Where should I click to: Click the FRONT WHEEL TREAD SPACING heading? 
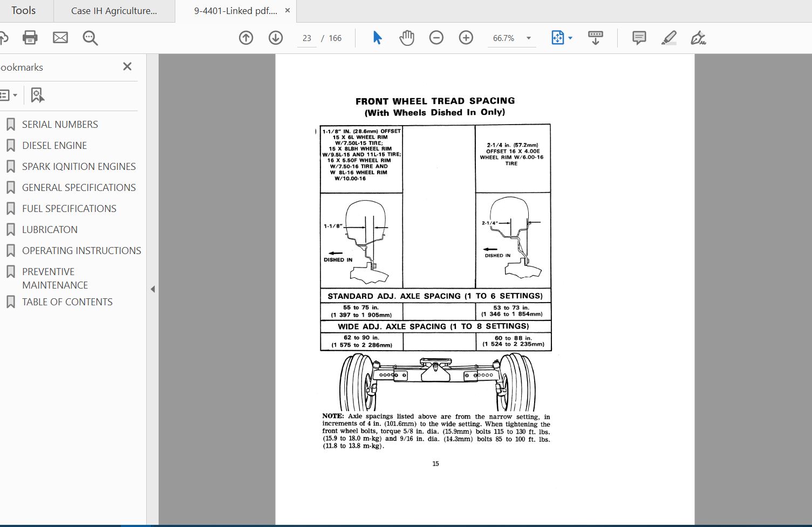click(x=435, y=101)
